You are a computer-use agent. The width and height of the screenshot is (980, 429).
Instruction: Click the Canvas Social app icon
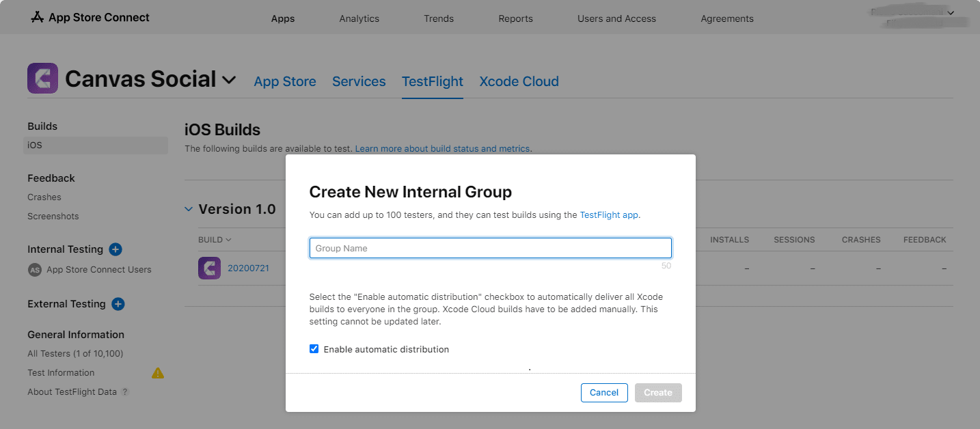pos(42,78)
